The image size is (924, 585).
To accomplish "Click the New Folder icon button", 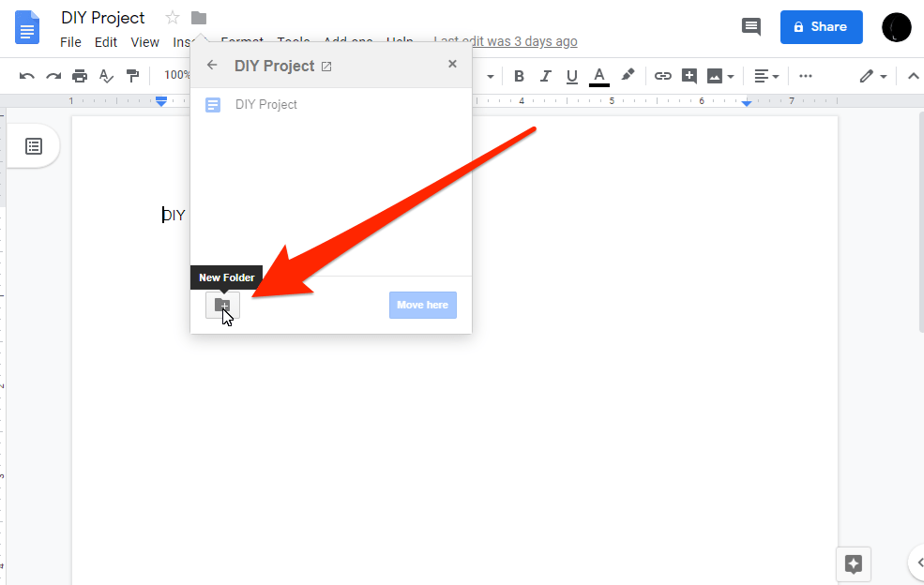I will [x=222, y=306].
